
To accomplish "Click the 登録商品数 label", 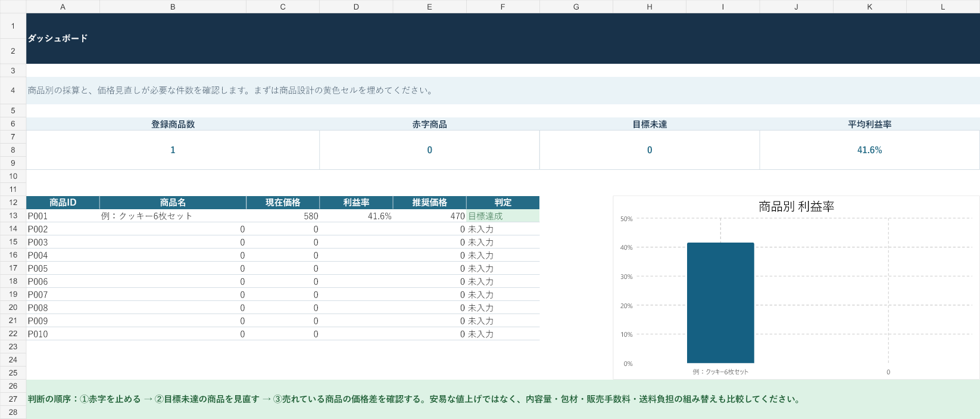I will point(173,124).
